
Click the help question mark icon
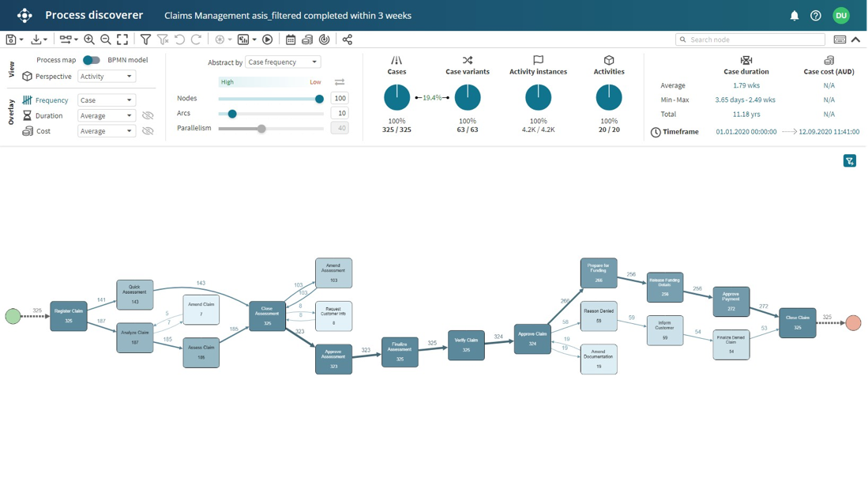816,16
